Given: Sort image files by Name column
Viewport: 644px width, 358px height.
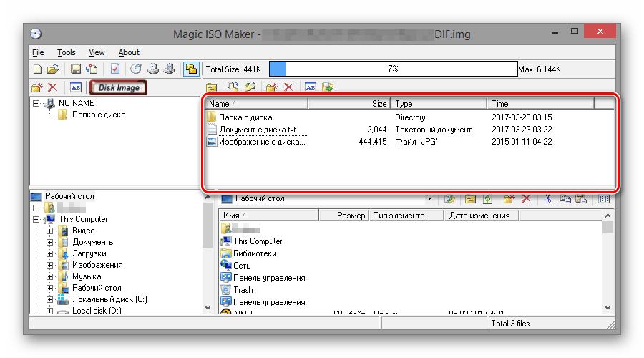Looking at the screenshot, I should tap(257, 104).
